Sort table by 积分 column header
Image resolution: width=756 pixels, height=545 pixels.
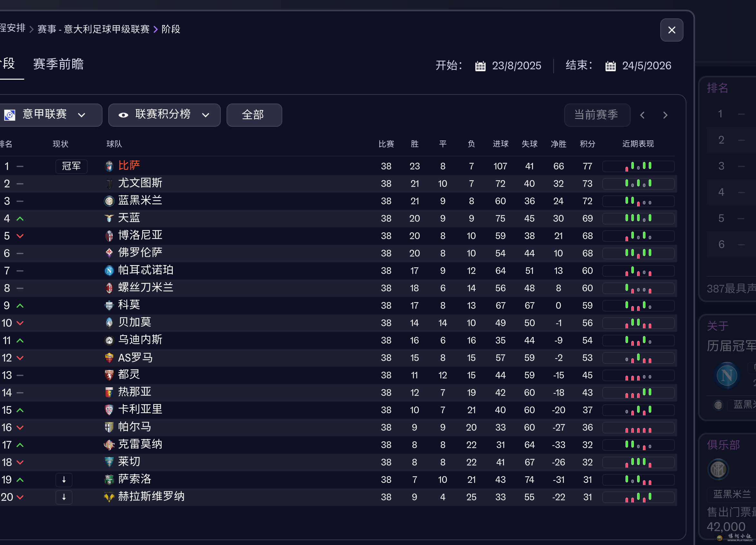[587, 144]
